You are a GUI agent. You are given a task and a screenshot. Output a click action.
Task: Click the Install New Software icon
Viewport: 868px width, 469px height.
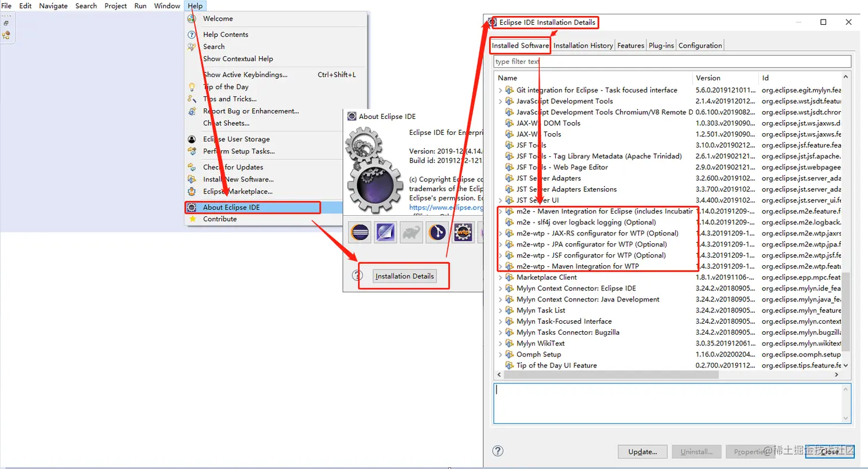[192, 179]
